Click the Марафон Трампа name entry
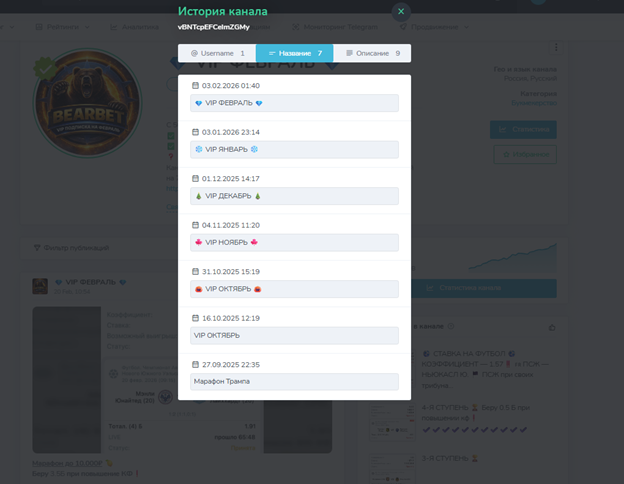 click(x=294, y=381)
